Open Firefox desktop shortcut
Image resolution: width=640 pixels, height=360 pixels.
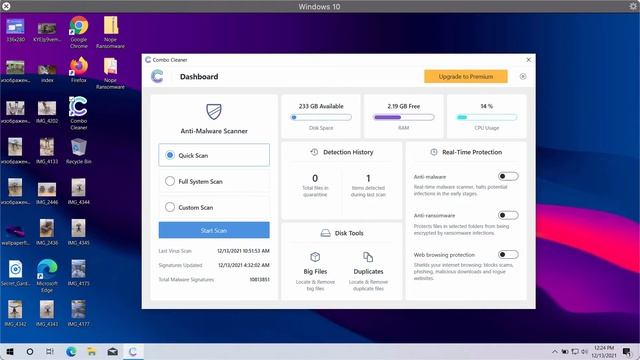[x=78, y=70]
